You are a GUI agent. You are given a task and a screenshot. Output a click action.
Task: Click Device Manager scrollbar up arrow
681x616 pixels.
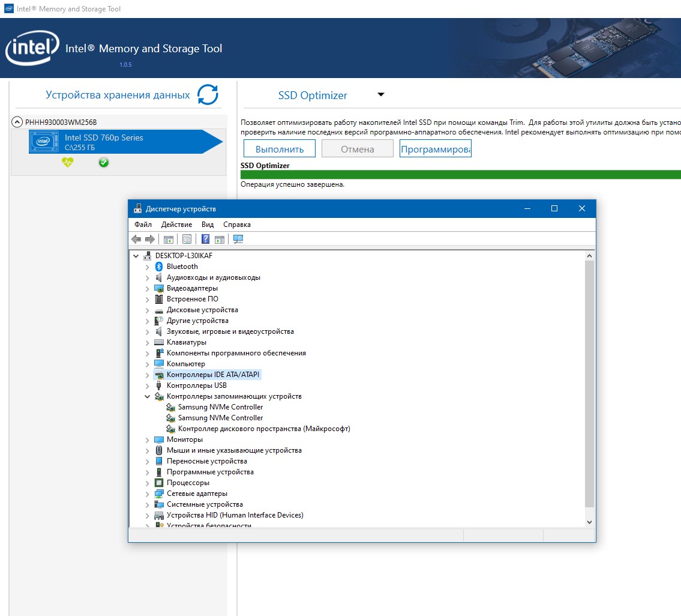pyautogui.click(x=589, y=256)
